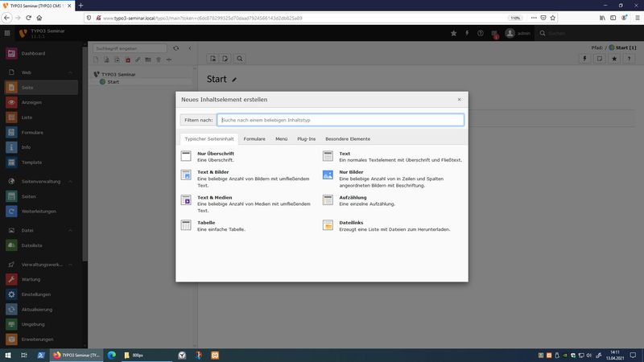The height and width of the screenshot is (362, 644).
Task: Switch to the Besondere Elemente tab
Action: coord(348,139)
